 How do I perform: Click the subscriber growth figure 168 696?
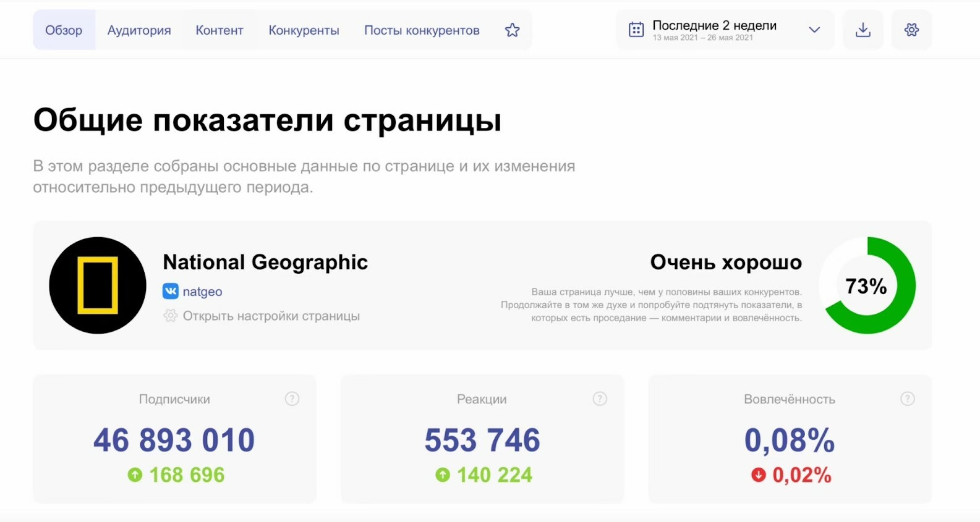click(x=187, y=475)
